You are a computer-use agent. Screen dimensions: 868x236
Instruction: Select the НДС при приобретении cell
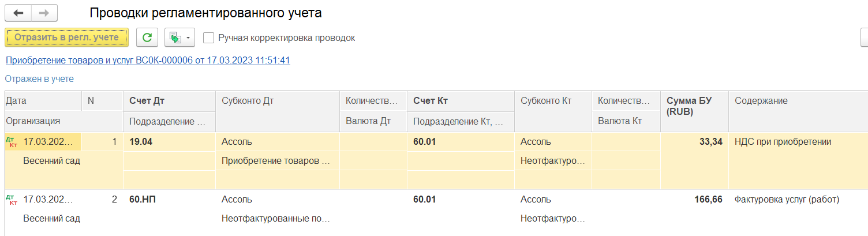[x=783, y=142]
